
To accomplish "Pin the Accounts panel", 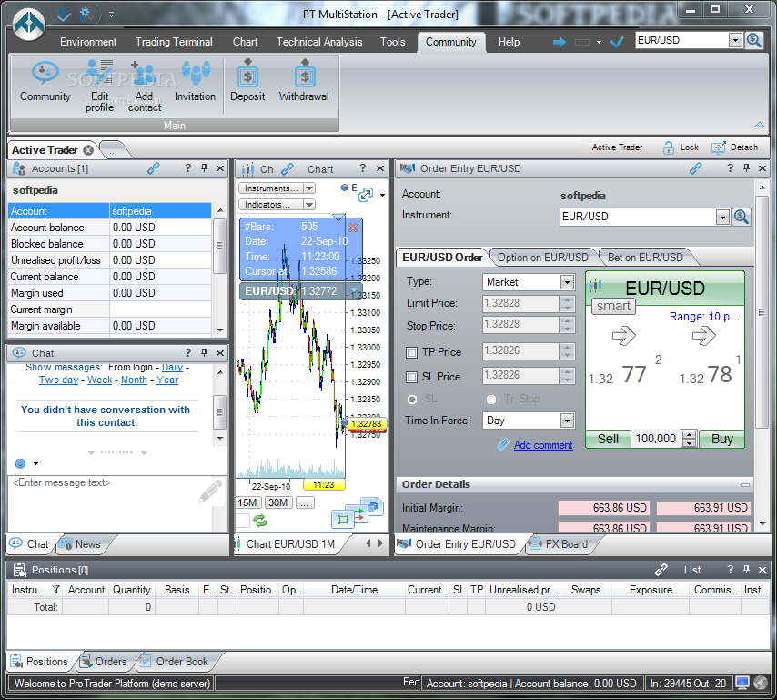I will pyautogui.click(x=204, y=168).
